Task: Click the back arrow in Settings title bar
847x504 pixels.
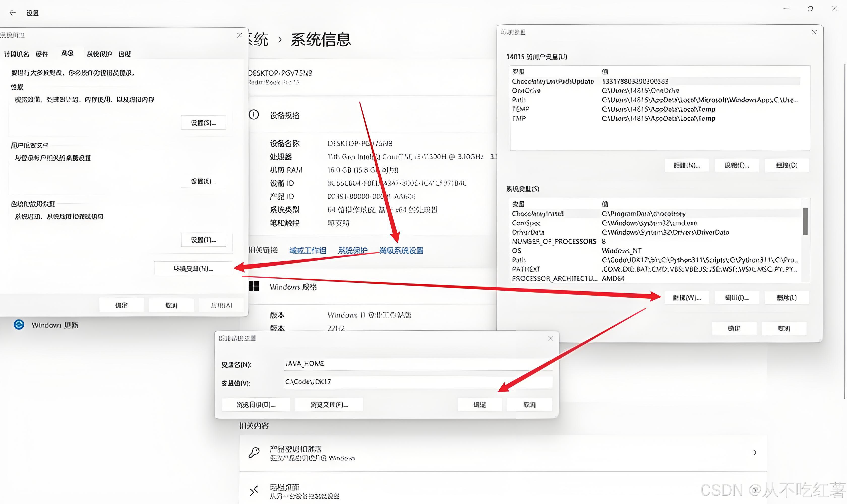Action: [x=13, y=13]
